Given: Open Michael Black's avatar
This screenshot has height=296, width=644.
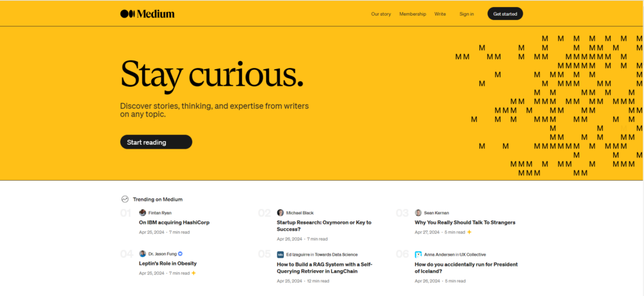Looking at the screenshot, I should (x=280, y=212).
